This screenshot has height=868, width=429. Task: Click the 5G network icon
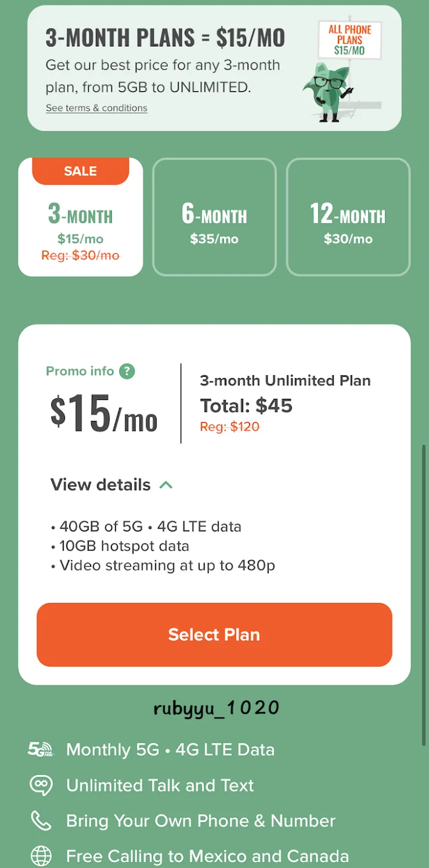pyautogui.click(x=41, y=750)
